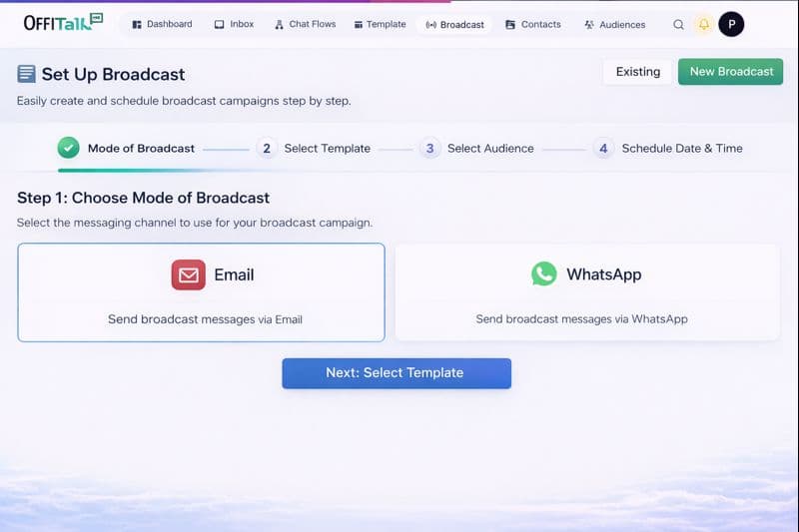Open the Audiences menu item

coord(614,24)
